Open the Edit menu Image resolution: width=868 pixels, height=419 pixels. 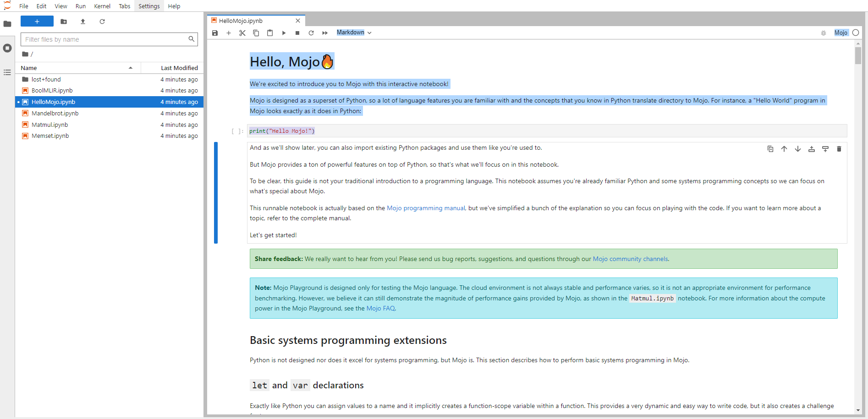pyautogui.click(x=42, y=6)
